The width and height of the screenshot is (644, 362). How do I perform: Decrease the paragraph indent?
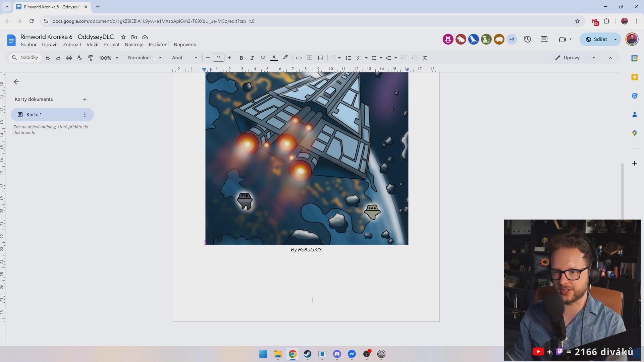tap(404, 58)
